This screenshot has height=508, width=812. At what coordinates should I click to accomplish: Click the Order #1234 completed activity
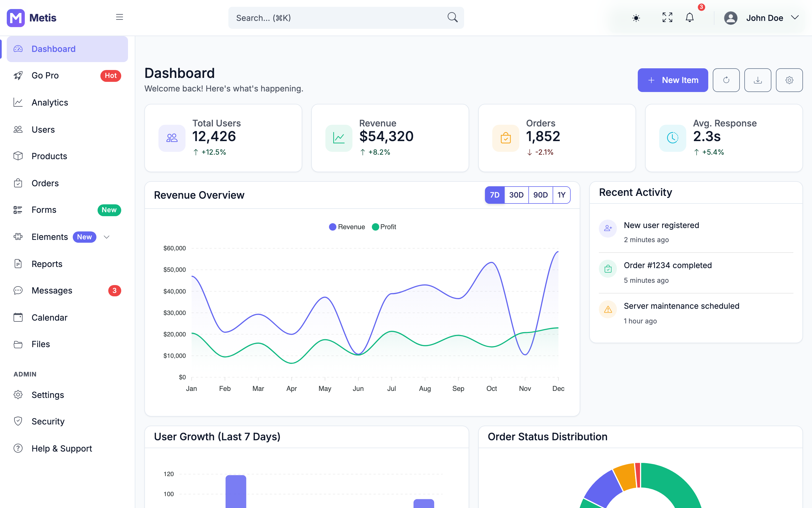(696, 272)
